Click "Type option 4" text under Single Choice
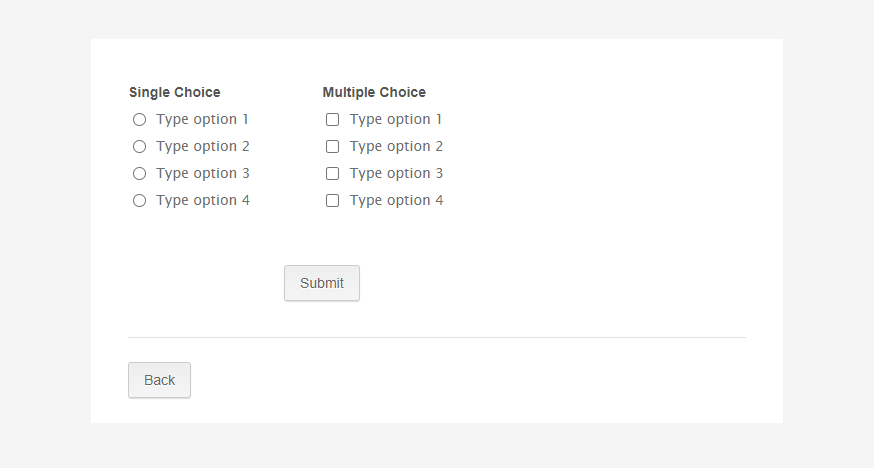874x468 pixels. (203, 201)
